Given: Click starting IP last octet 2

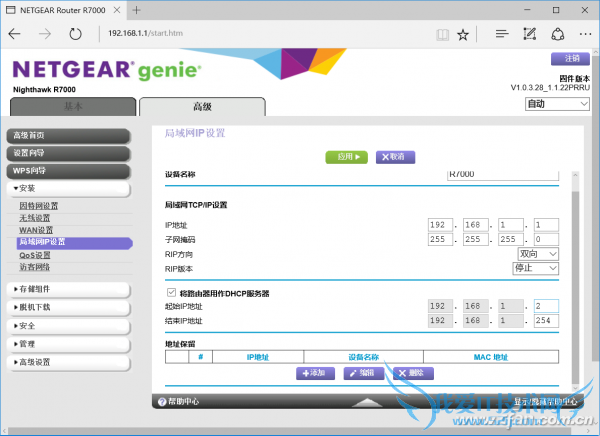Looking at the screenshot, I should (x=546, y=306).
